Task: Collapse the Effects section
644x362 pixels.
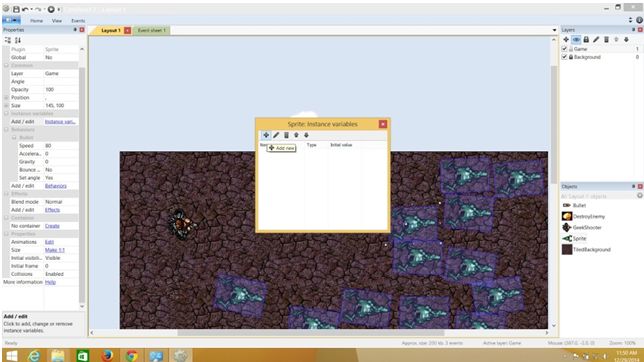Action: (x=6, y=194)
